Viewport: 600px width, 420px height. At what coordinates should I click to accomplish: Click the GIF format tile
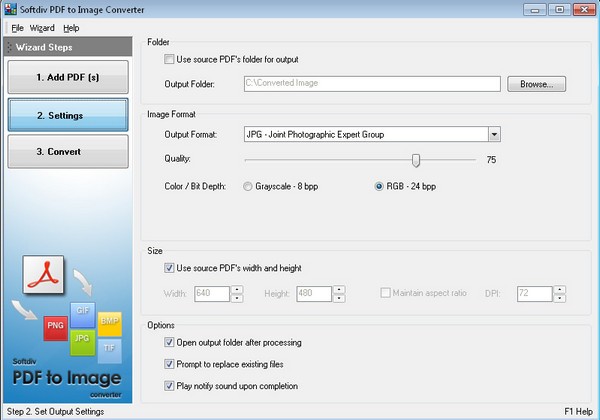coord(83,315)
